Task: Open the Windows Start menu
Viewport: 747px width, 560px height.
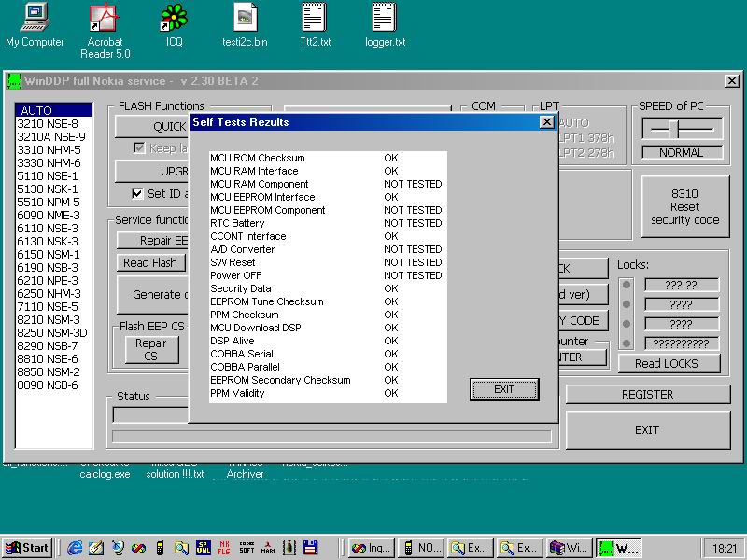Action: coord(28,548)
